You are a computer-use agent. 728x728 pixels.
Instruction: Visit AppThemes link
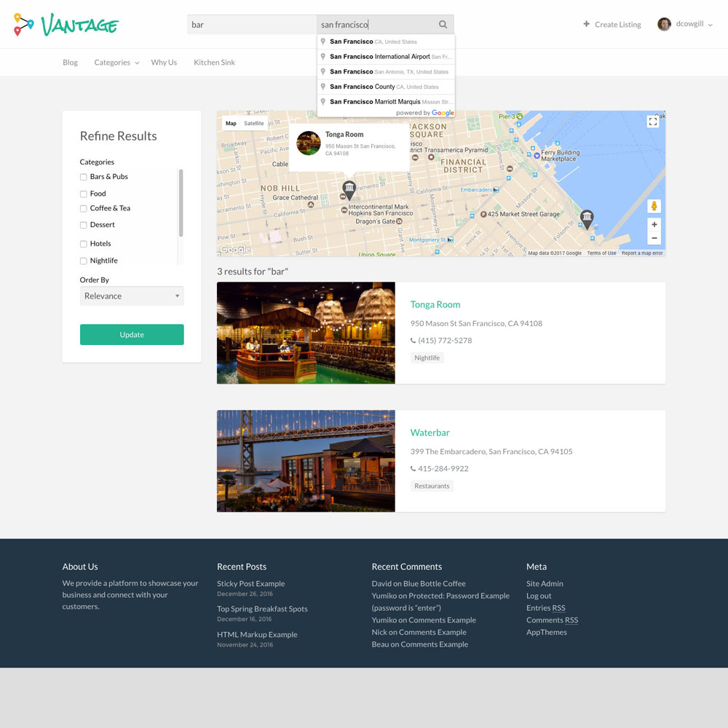pos(547,632)
